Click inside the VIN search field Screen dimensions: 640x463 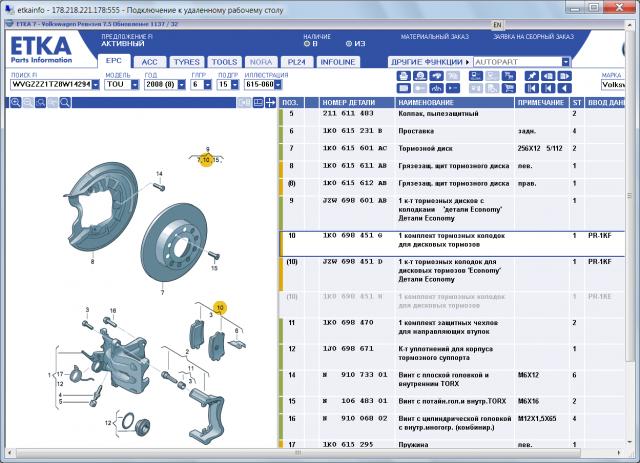[x=51, y=85]
